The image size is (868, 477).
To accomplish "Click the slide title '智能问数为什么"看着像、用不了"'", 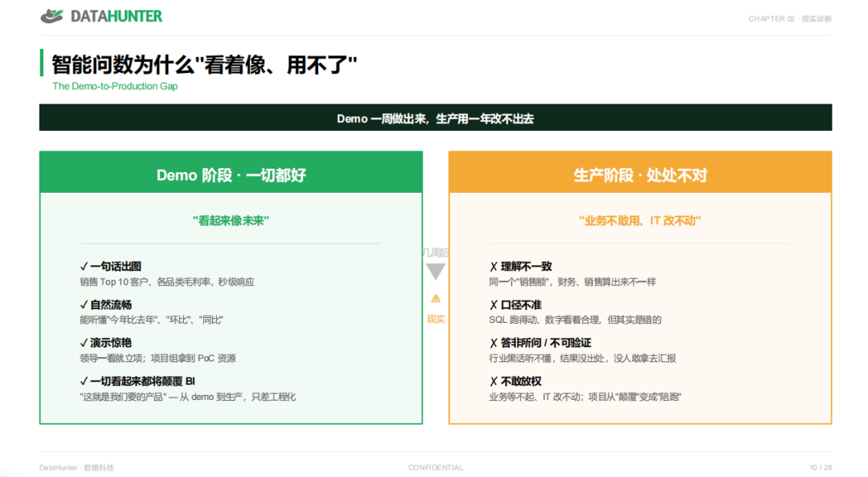I will pyautogui.click(x=204, y=65).
